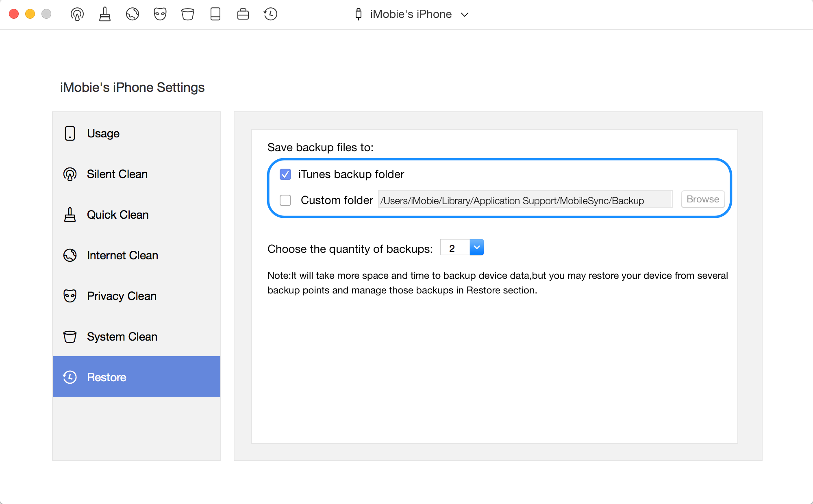Switch to the Usage settings tab
Viewport: 813px width, 504px height.
point(137,133)
